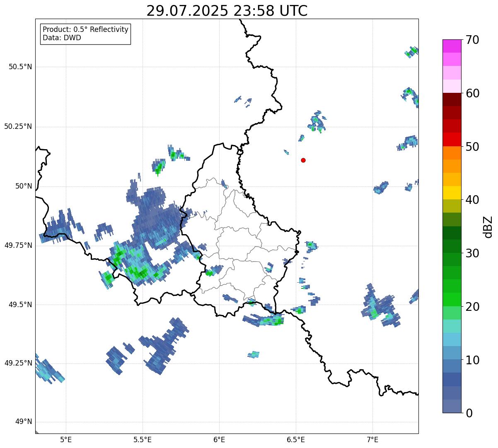Click the 49°N latitude label
Screen dimensions: 498x448
coord(24,422)
